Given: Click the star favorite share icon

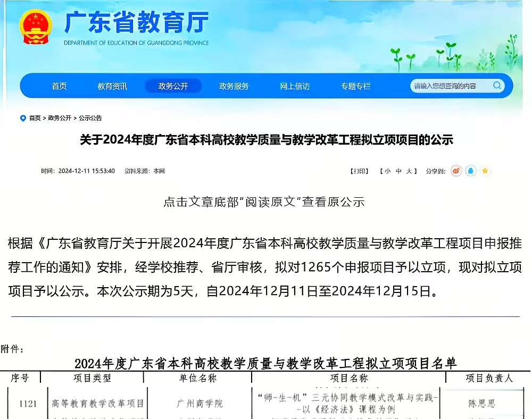Looking at the screenshot, I should pos(485,171).
